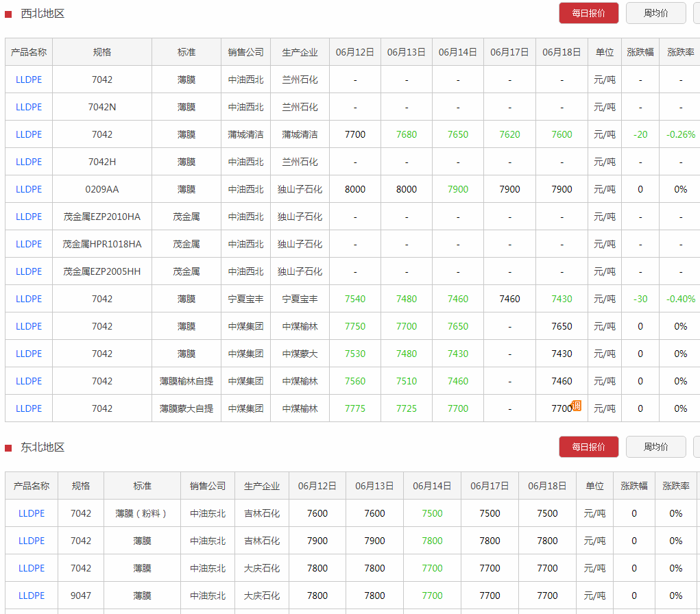Open LLDPE link in 薄膜榆林自提 row
This screenshot has height=614, width=700.
click(29, 381)
